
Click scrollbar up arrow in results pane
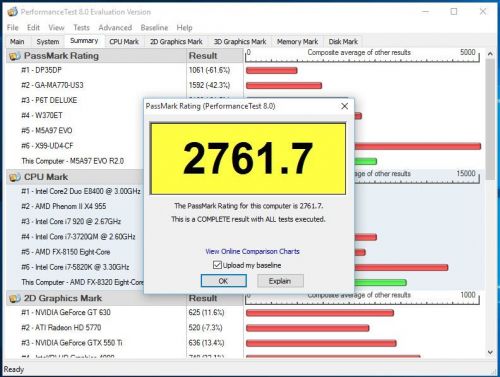[490, 54]
